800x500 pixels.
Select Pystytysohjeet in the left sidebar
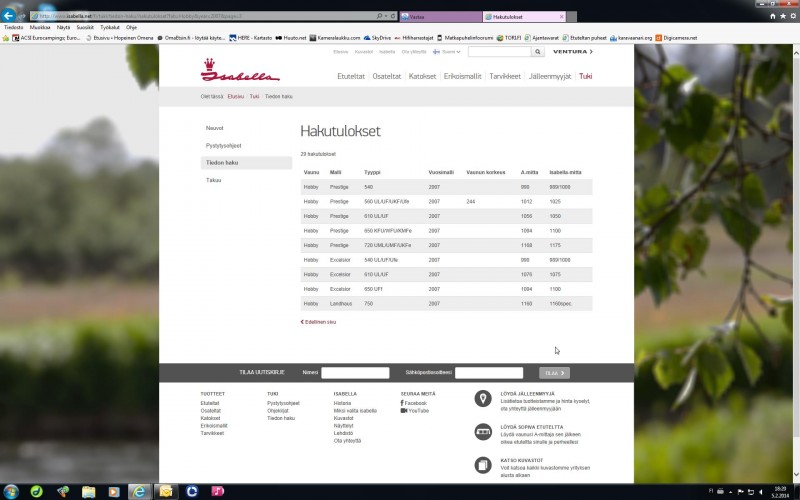224,145
